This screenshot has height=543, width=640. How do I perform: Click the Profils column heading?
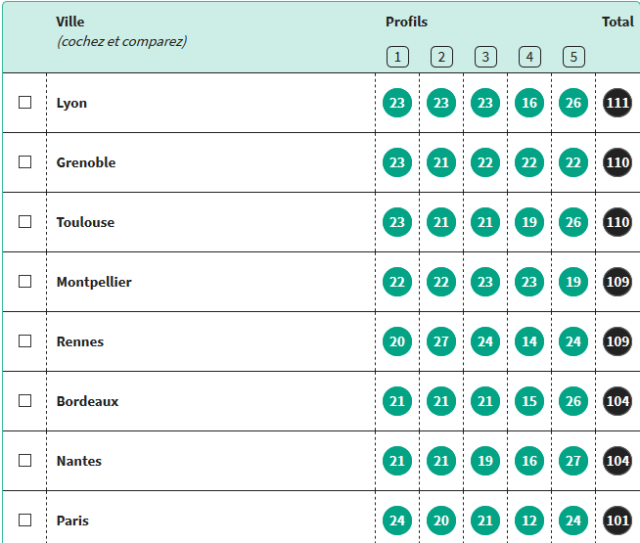(407, 22)
